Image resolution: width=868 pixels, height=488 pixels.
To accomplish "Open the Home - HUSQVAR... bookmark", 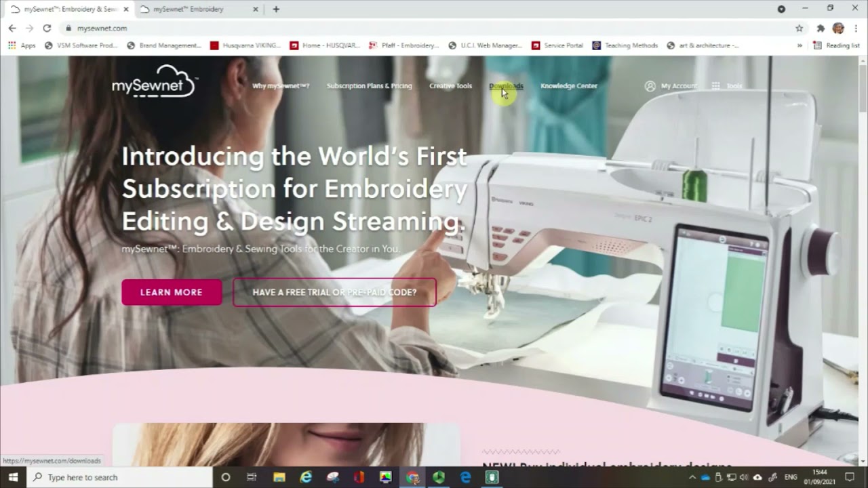I will [325, 45].
